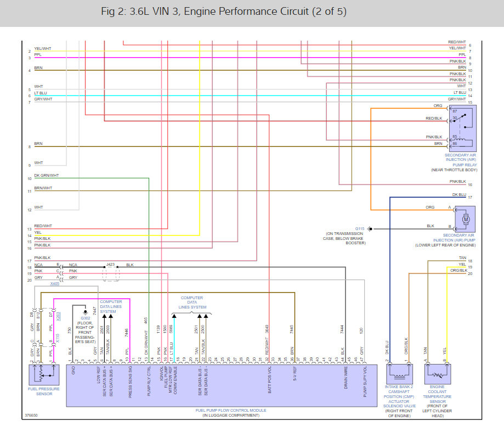Open Computer Data Lines System label beside G302

[x=111, y=307]
